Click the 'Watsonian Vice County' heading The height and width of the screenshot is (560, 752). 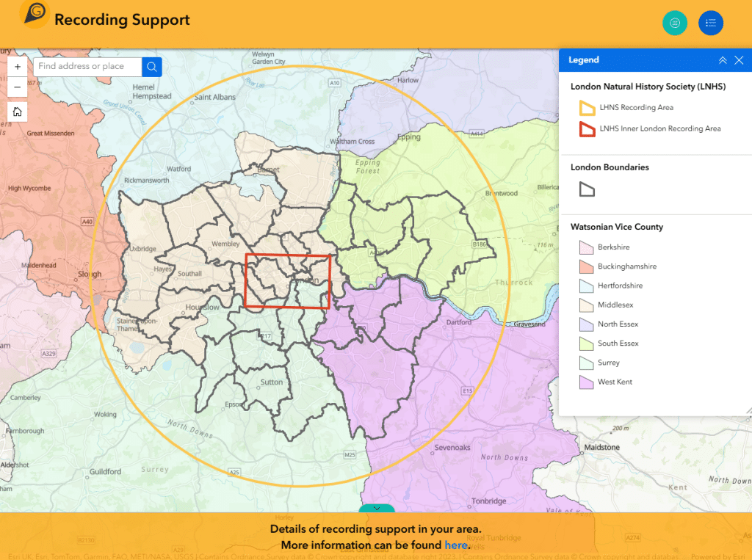tap(617, 227)
